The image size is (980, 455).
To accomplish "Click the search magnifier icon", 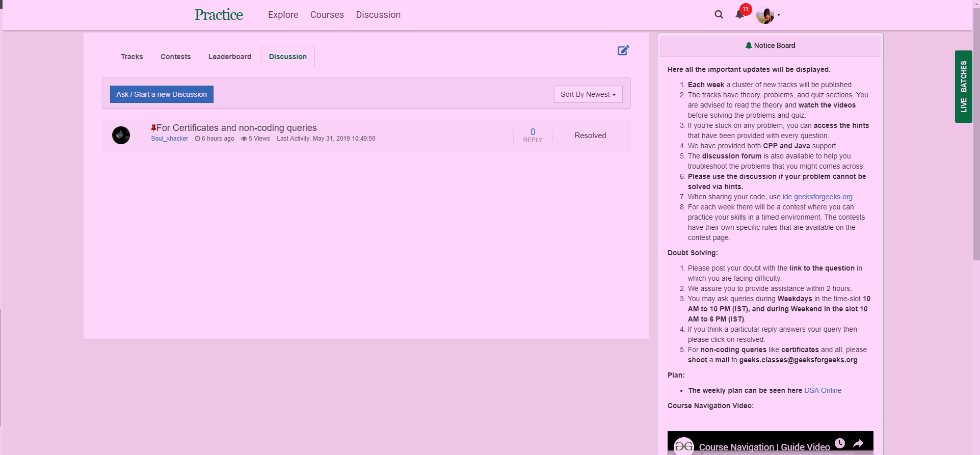I will point(719,14).
